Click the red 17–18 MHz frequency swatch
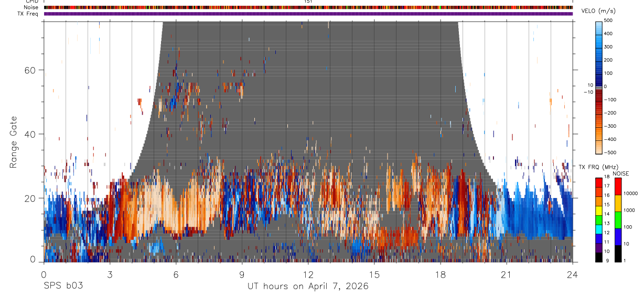This screenshot has width=644, height=297. [x=598, y=183]
